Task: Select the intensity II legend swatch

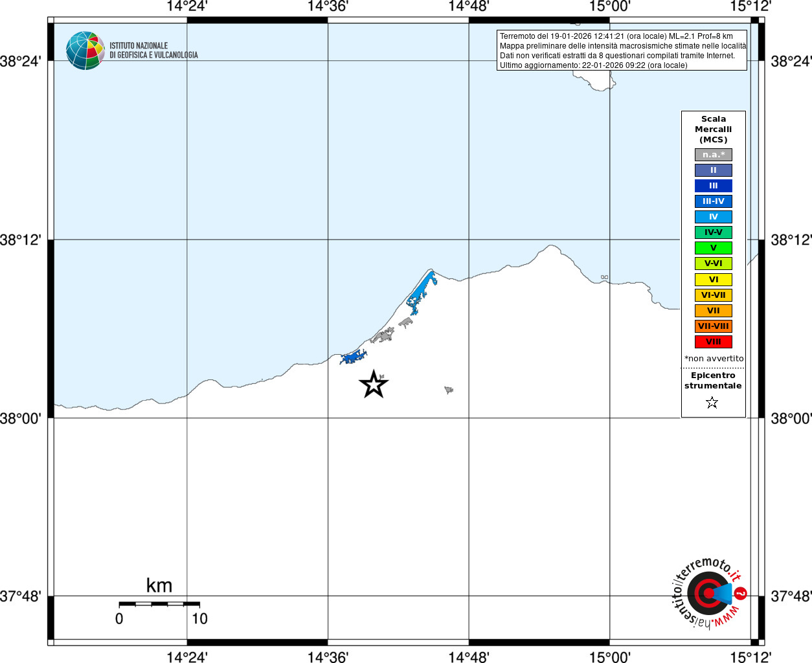Action: tap(714, 170)
